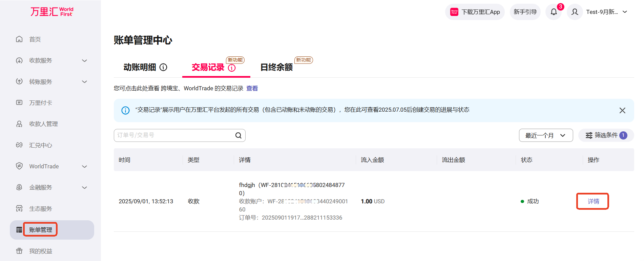Click the 万里汇 WorldFirst logo
Viewport: 644px width, 261px height.
coord(51,12)
